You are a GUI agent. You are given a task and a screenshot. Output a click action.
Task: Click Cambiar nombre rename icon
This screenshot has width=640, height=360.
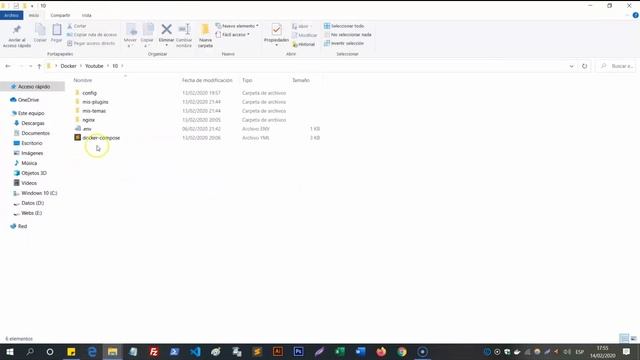(x=184, y=29)
